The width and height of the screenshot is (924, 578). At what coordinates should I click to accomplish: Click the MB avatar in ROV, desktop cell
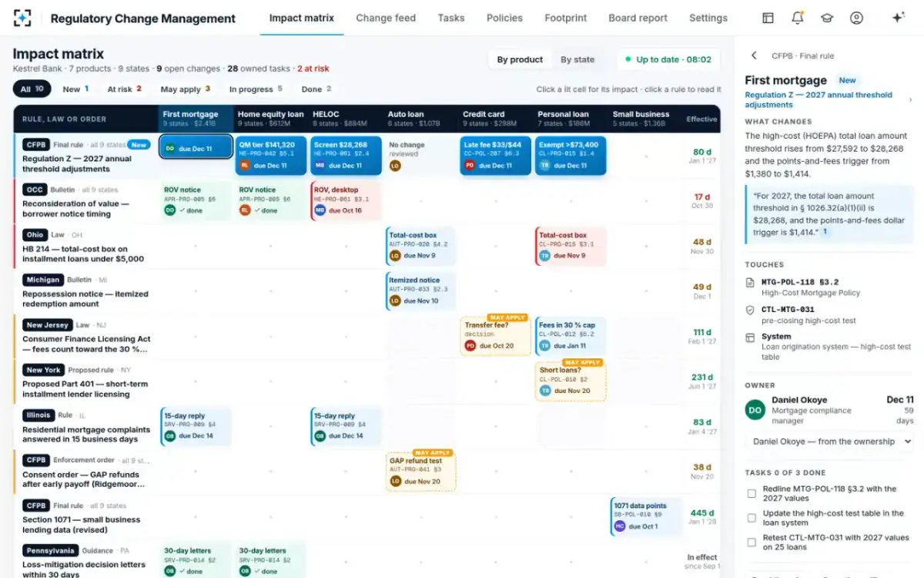[x=320, y=210]
